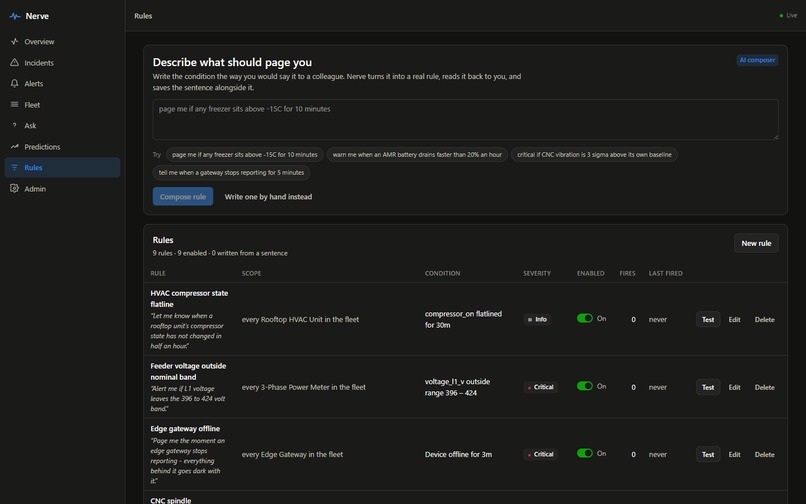Click the CONDITION column header
Image resolution: width=806 pixels, height=504 pixels.
pyautogui.click(x=442, y=274)
